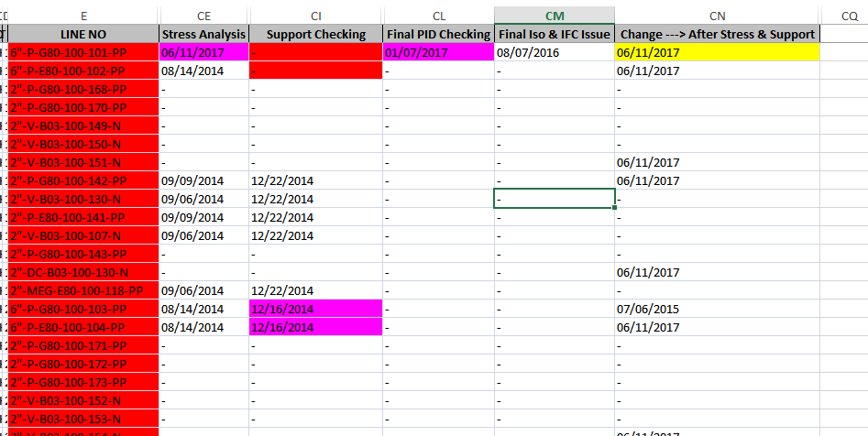Screen dimensions: 868x436
Task: Click the LINE NO header cell
Action: tap(83, 34)
